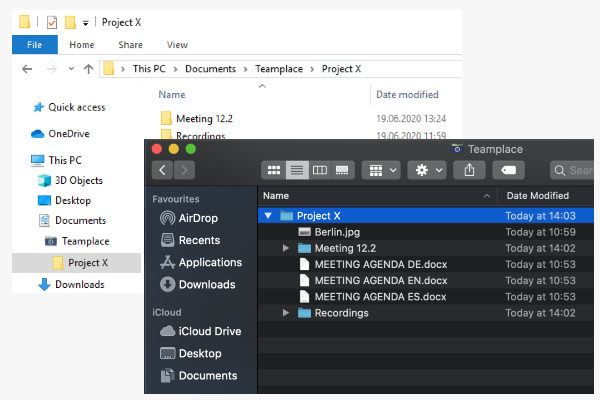Open Home ribbon tab in Explorer

tap(82, 45)
